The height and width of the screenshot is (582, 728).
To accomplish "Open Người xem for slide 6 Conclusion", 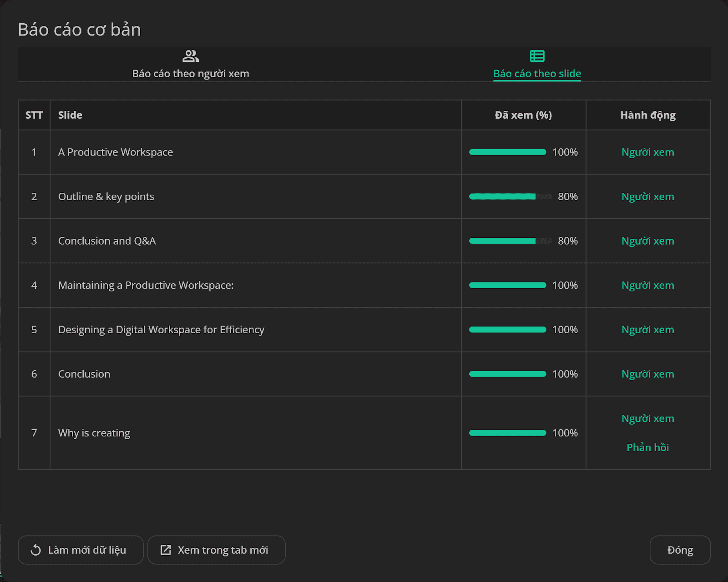I will [x=648, y=374].
